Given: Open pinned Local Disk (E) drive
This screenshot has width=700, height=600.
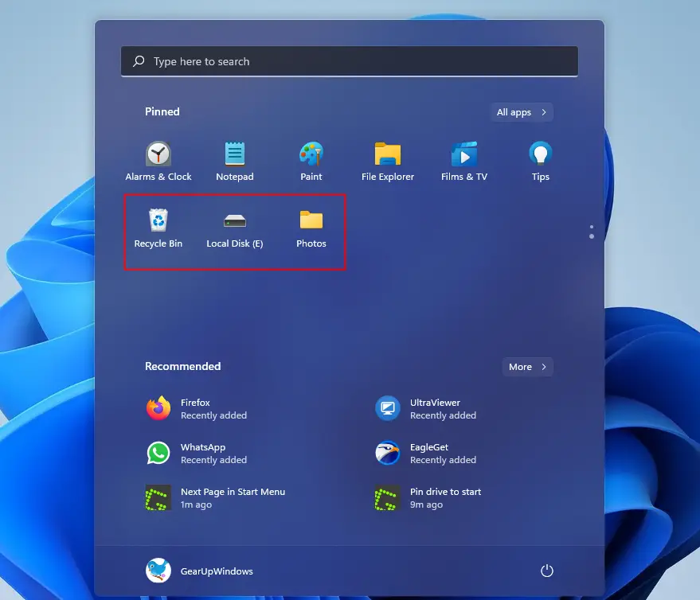Looking at the screenshot, I should point(234,228).
